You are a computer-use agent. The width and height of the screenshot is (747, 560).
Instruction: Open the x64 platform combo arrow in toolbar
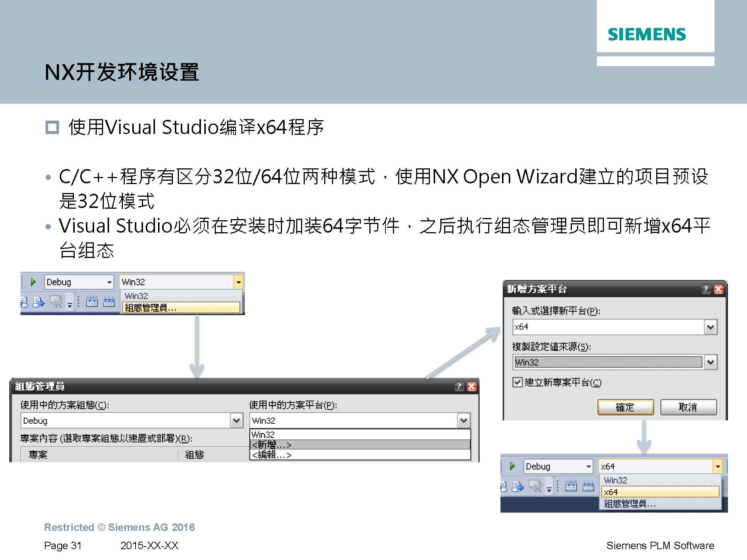717,466
